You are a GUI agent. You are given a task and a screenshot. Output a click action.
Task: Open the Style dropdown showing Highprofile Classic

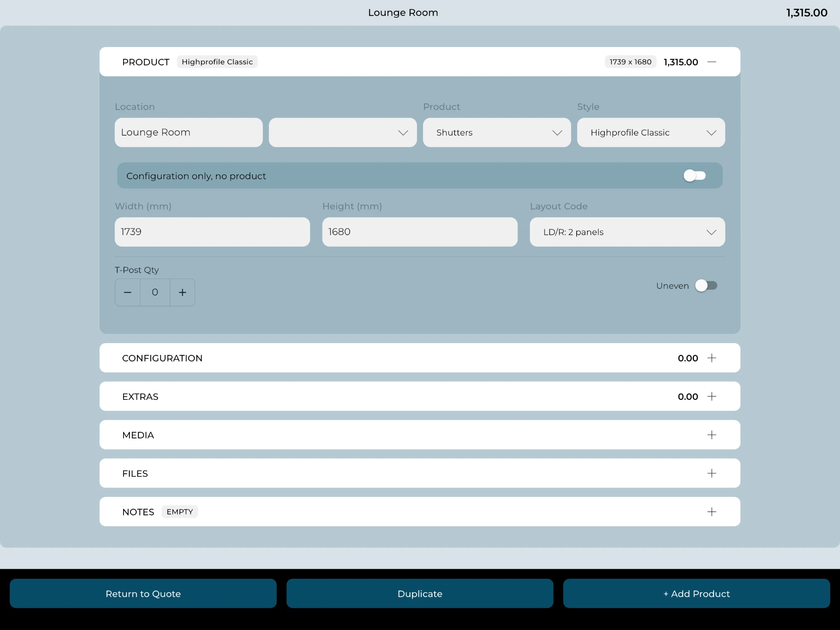click(x=651, y=132)
